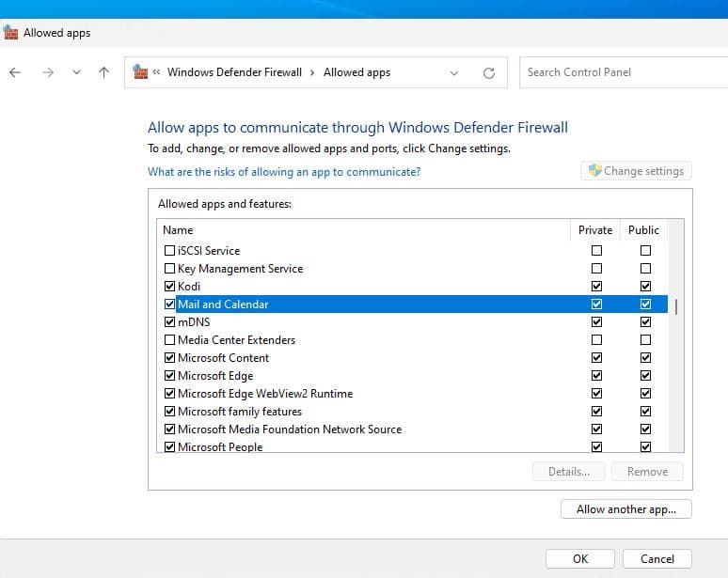The image size is (728, 578).
Task: Click the Refresh icon in address bar
Action: click(488, 72)
